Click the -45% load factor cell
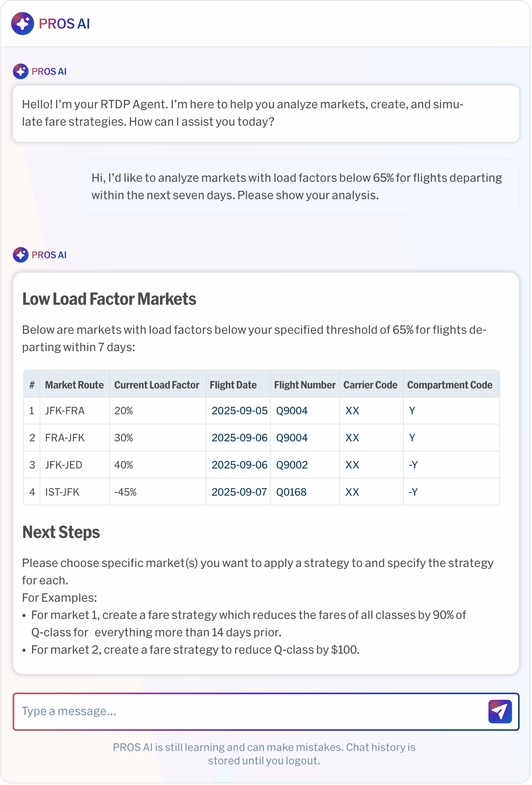This screenshot has width=532, height=785. (125, 492)
